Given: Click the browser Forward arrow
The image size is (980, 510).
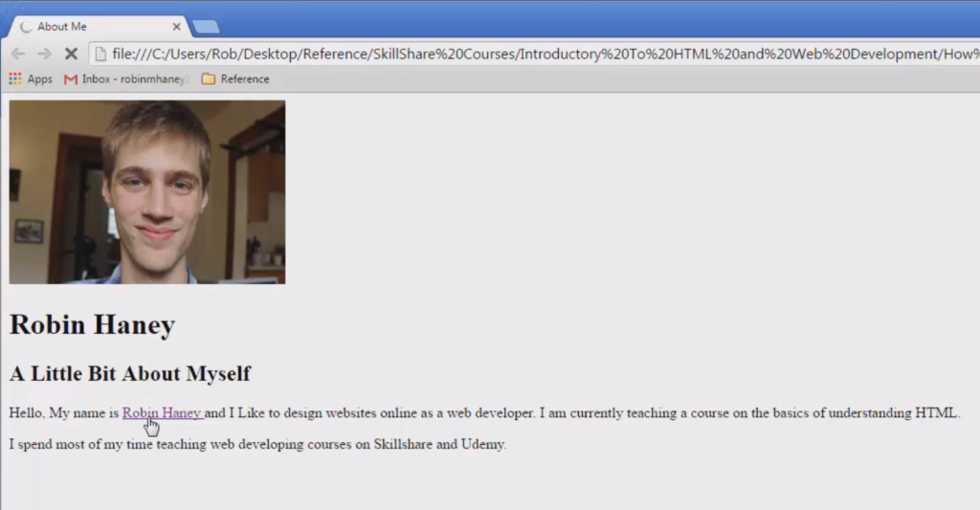Looking at the screenshot, I should [44, 54].
